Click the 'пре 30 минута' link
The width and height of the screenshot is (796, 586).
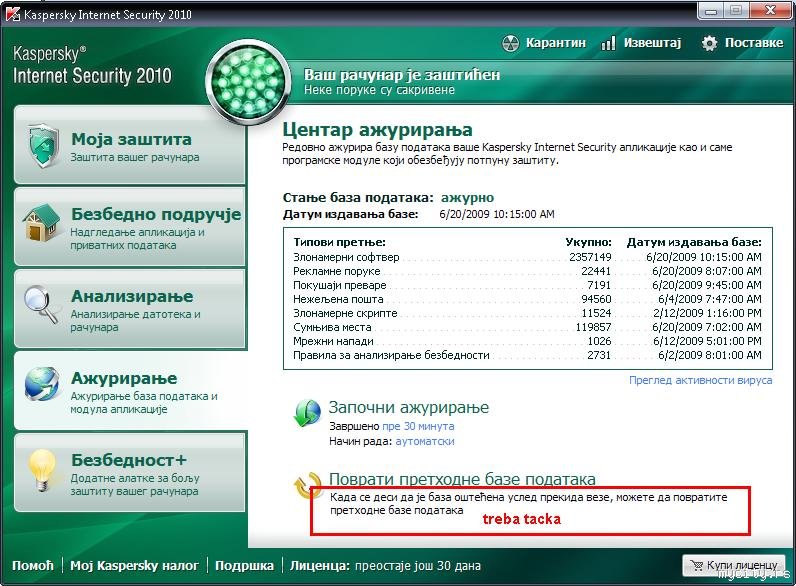tap(418, 426)
